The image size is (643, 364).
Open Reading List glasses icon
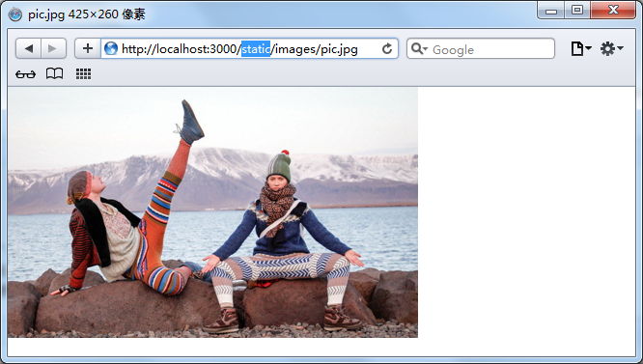point(25,74)
